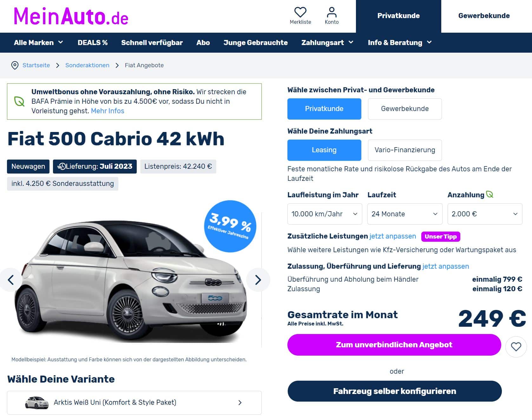Click the location pin breadcrumb icon
The height and width of the screenshot is (420, 532).
[15, 65]
